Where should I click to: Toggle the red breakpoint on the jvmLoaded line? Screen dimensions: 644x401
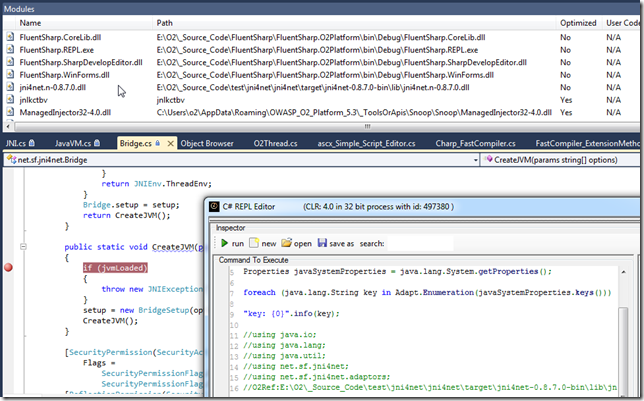[x=9, y=268]
